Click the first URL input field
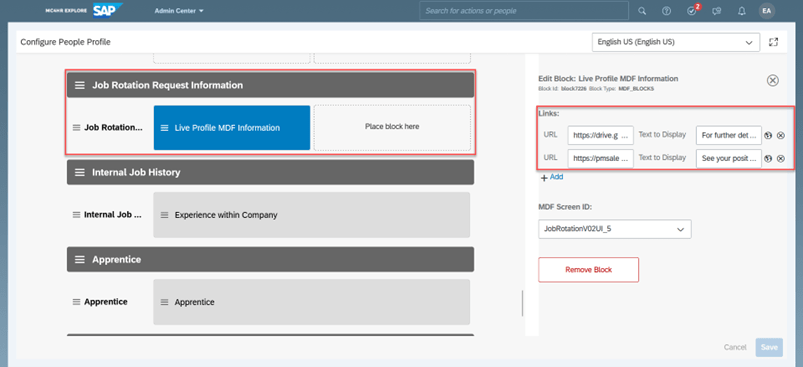Screen dimensions: 803x367 coord(600,136)
